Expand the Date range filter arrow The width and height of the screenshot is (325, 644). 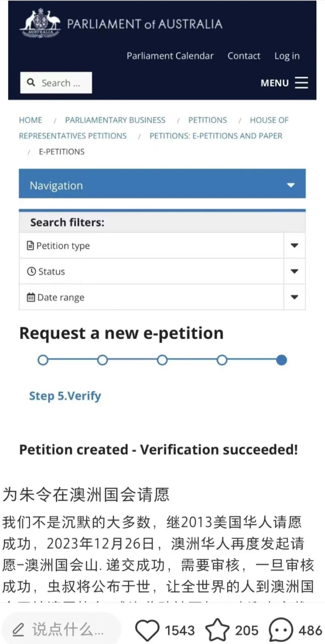(x=294, y=297)
